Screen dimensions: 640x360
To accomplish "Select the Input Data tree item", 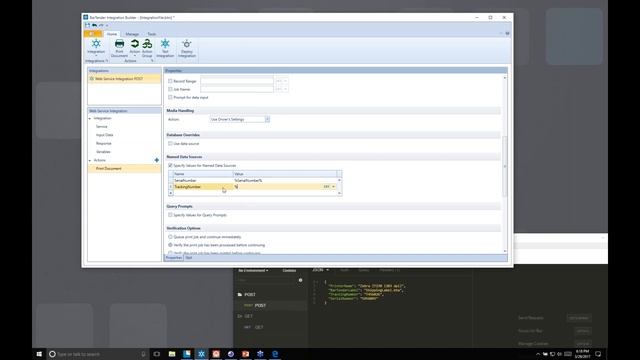I will 104,135.
